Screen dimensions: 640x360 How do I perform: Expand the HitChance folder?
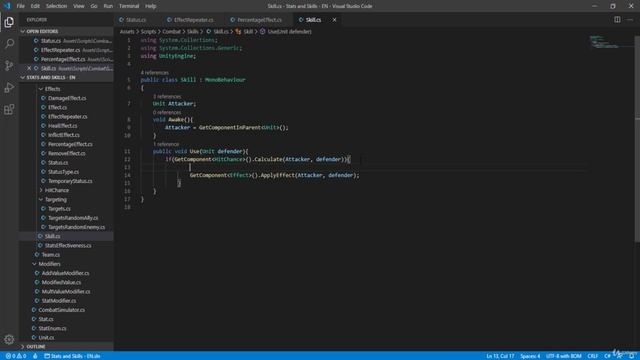(56, 190)
